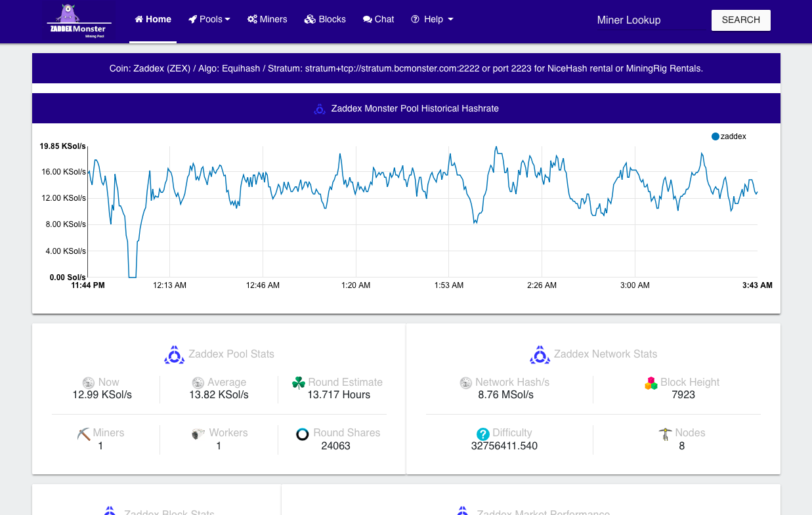Click the Miners pickaxe icon

click(83, 433)
